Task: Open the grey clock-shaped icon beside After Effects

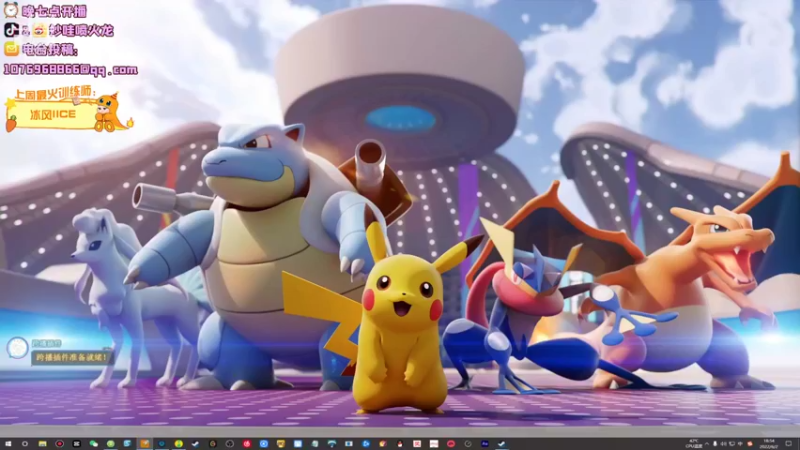Action: [468, 444]
